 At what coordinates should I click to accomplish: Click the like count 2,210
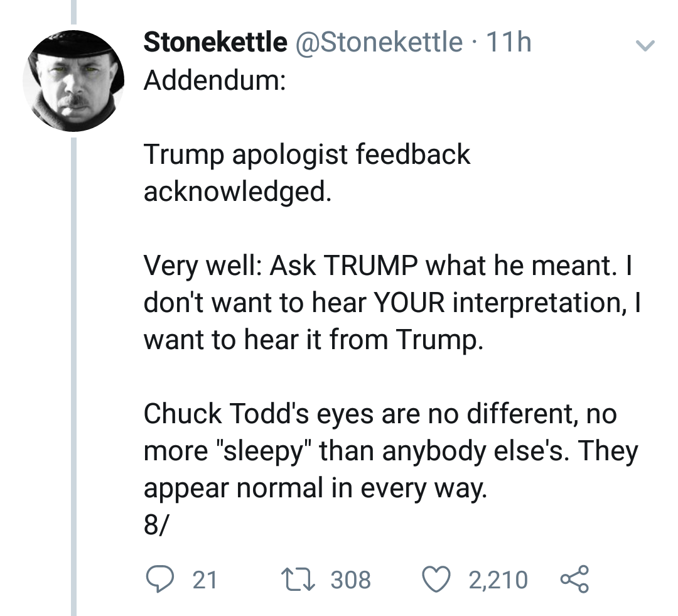[498, 580]
